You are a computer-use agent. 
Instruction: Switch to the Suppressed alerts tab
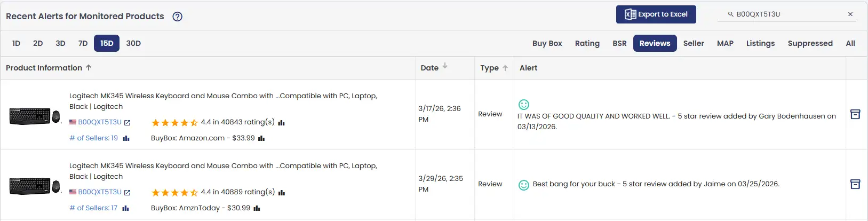(810, 43)
